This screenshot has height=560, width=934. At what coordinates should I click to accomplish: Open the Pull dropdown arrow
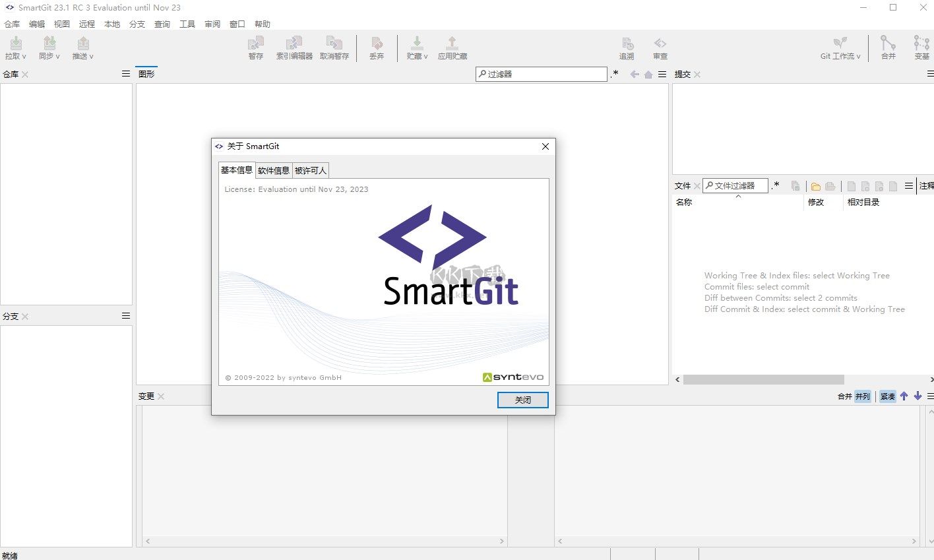[x=26, y=56]
